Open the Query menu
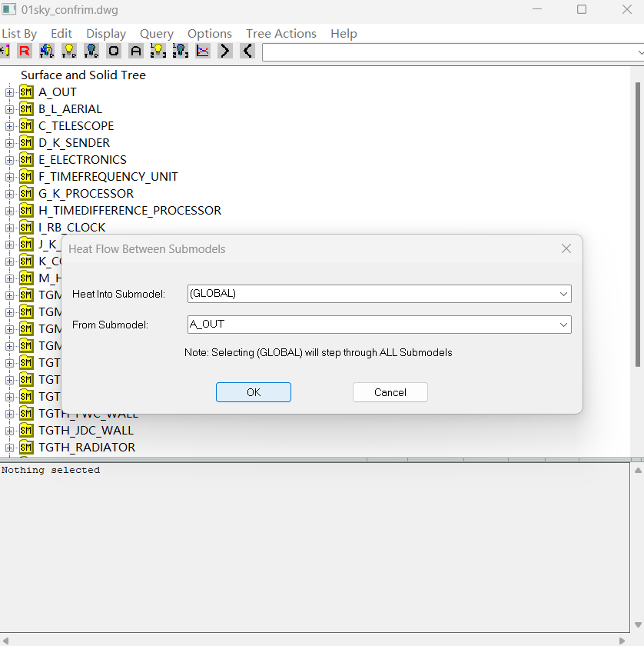644x646 pixels. pyautogui.click(x=157, y=34)
